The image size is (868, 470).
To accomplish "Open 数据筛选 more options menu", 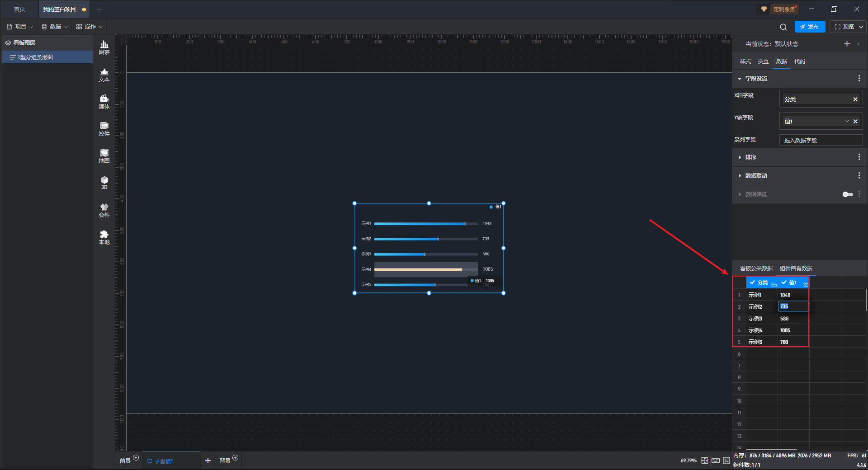I will [859, 194].
